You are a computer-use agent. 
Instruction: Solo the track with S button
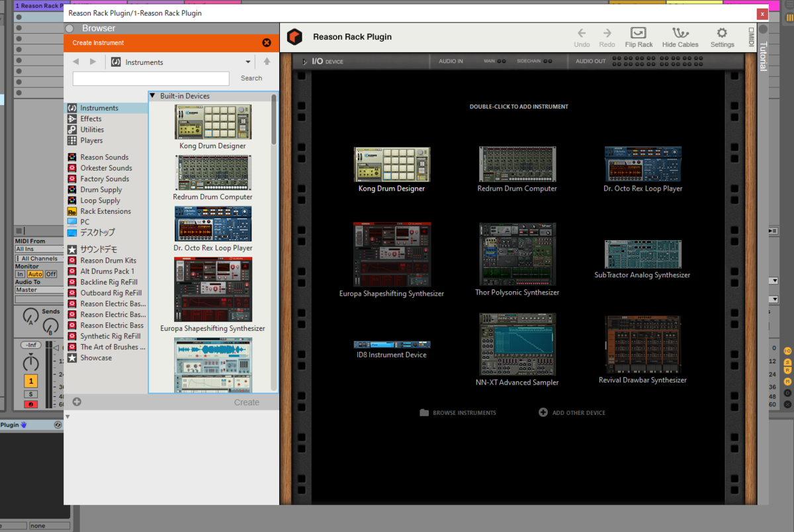point(31,394)
